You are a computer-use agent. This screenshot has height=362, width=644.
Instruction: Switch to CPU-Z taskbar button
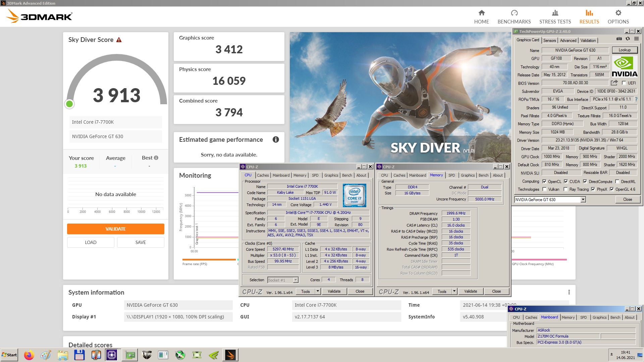(112, 355)
